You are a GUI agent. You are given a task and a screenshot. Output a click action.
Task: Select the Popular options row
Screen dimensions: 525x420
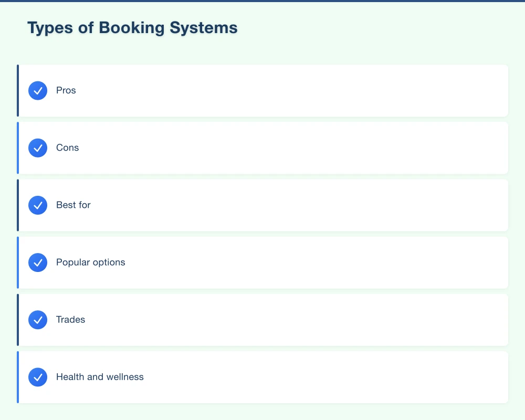coord(262,262)
